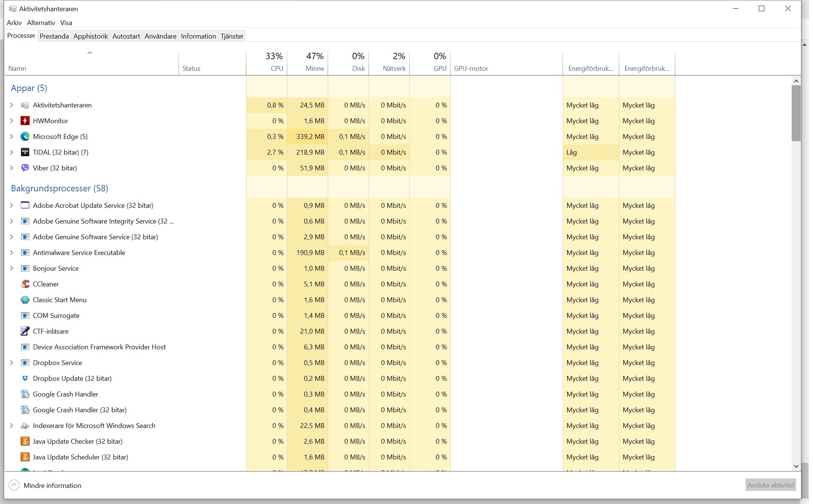Screen dimensions: 813x504
Task: Click the Låg energy value for TIDAL
Action: [591, 152]
